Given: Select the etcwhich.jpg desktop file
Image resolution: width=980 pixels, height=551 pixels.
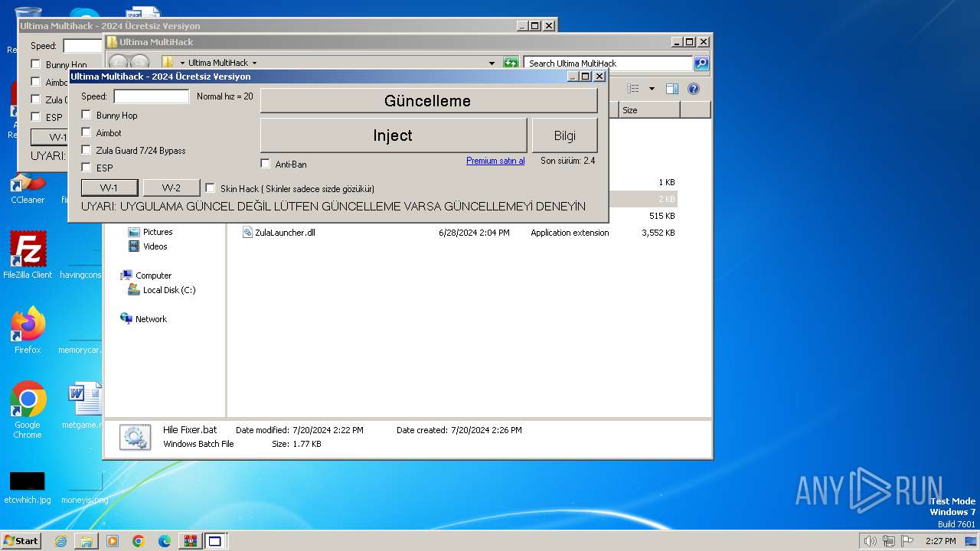Looking at the screenshot, I should (x=28, y=487).
